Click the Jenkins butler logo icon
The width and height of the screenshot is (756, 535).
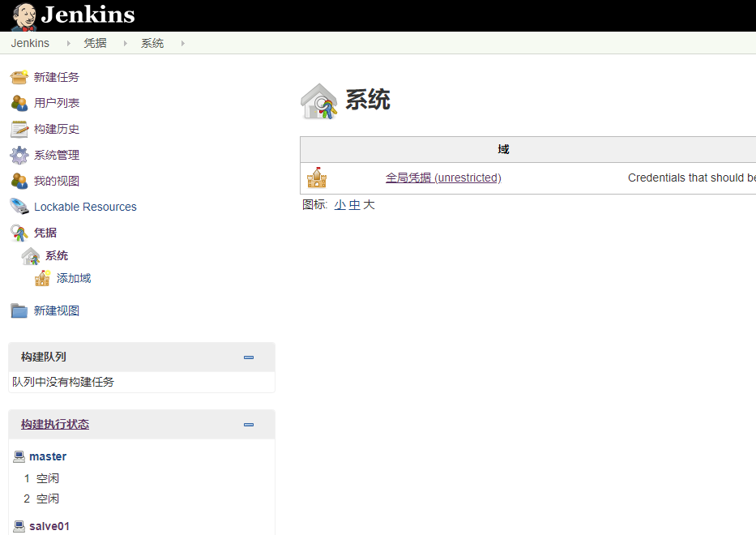(x=24, y=16)
